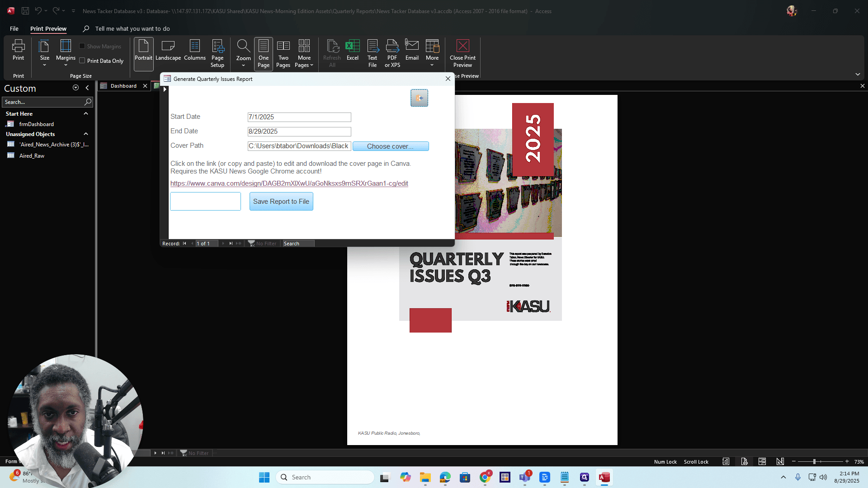Viewport: 868px width, 488px height.
Task: Open Google Chrome on taskbar
Action: (485, 477)
